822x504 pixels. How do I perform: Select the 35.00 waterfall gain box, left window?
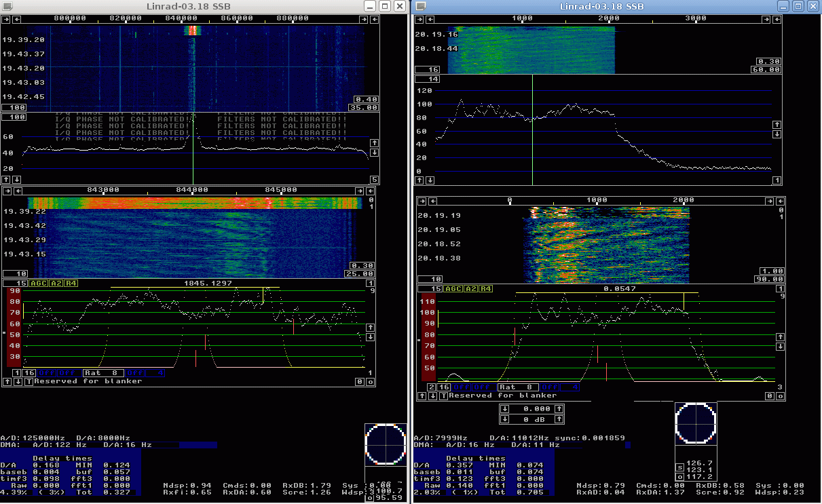pyautogui.click(x=365, y=107)
